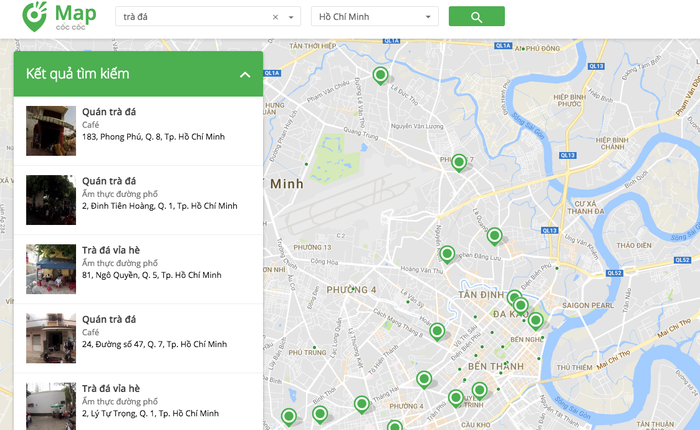Image resolution: width=700 pixels, height=430 pixels.
Task: Select 'Quán trà đá' title at Phong Phú
Action: point(109,112)
